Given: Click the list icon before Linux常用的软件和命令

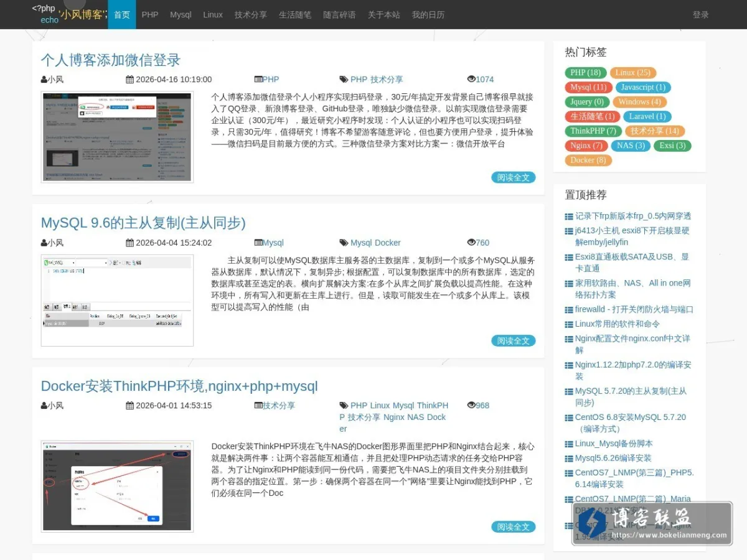Looking at the screenshot, I should tap(569, 324).
